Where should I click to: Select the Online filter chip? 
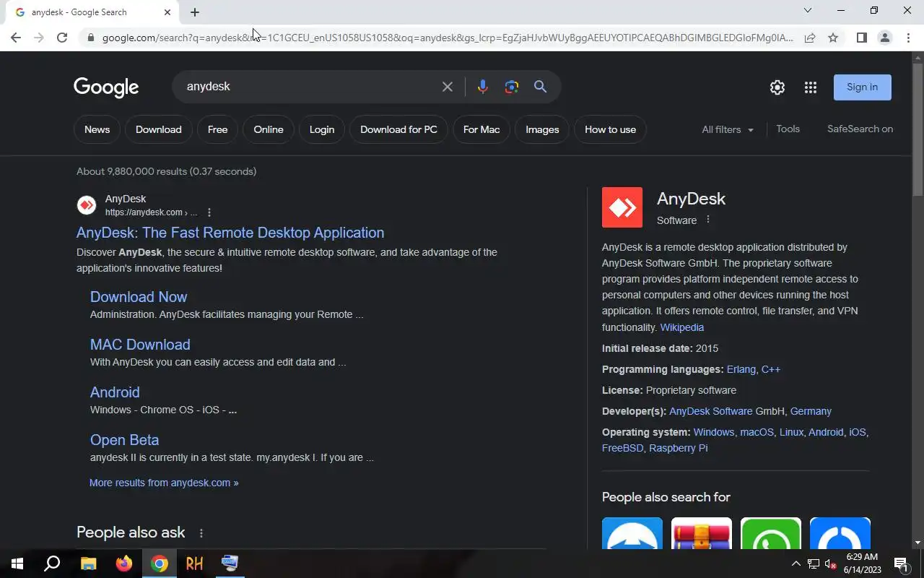(x=269, y=129)
